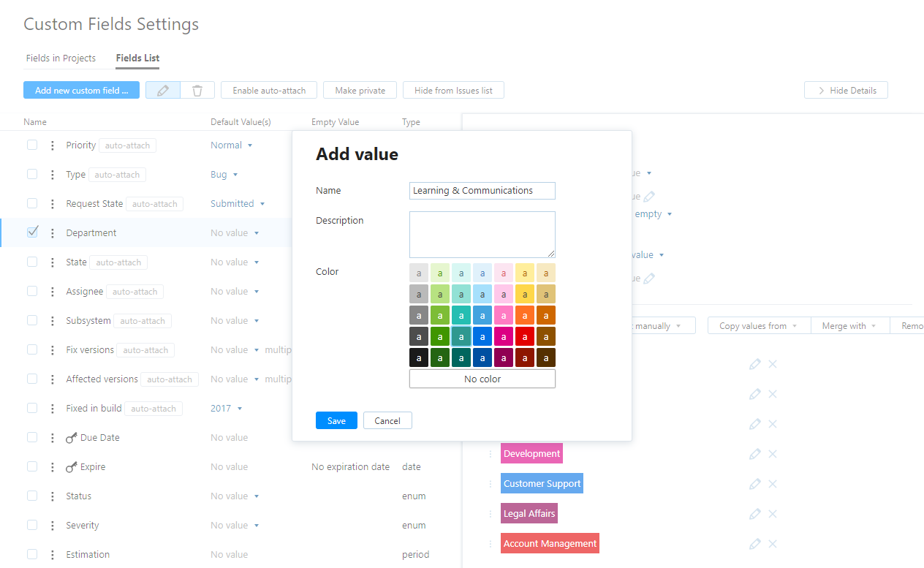Switch to Fields in Projects tab

coord(61,58)
